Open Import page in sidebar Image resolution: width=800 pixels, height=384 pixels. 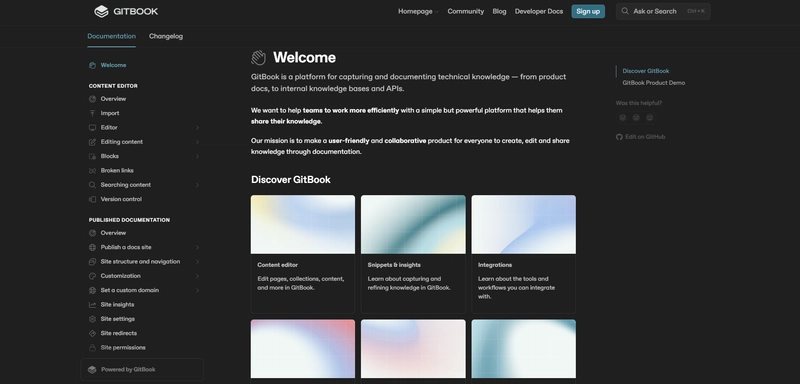coord(110,113)
